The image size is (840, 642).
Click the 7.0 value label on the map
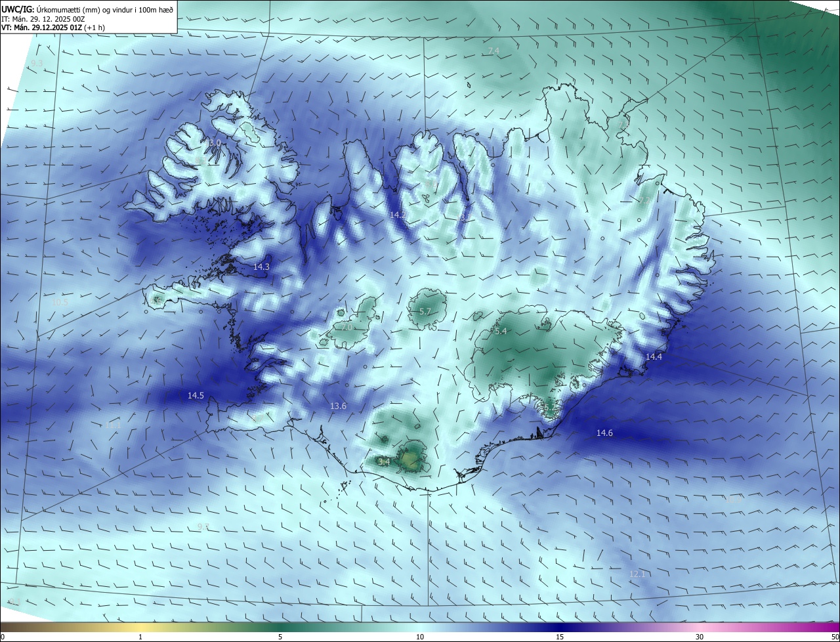347,327
